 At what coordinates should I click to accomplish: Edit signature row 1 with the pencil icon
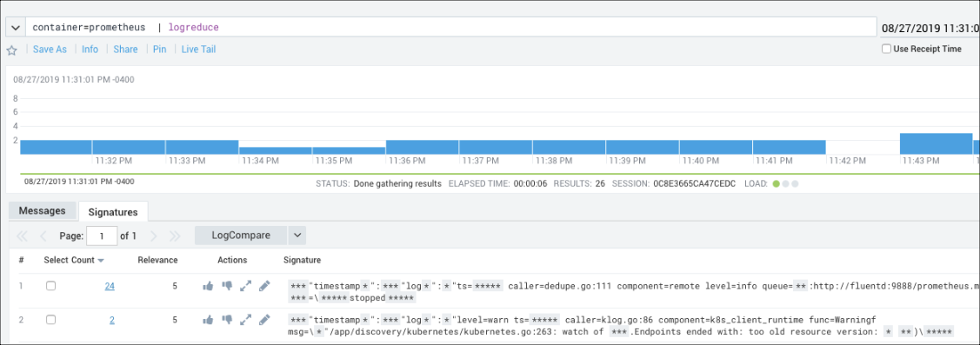tap(264, 286)
